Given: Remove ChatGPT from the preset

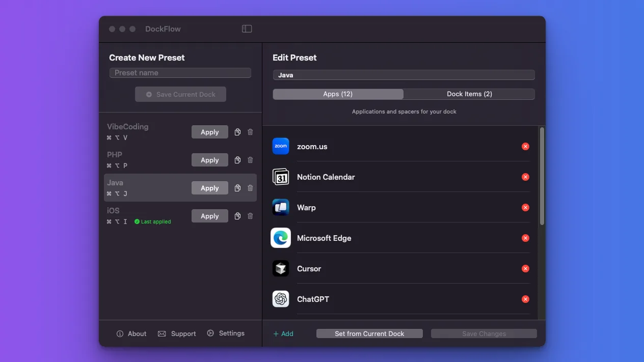Looking at the screenshot, I should pyautogui.click(x=525, y=299).
